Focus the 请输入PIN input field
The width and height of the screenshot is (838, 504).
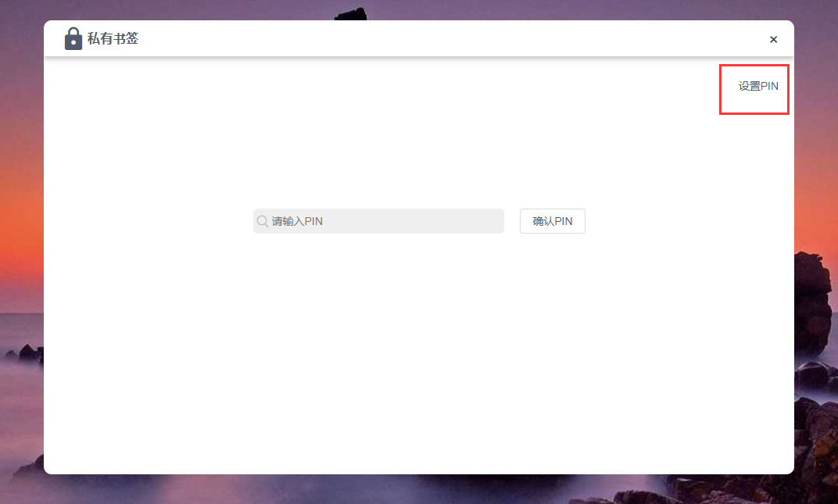click(378, 221)
